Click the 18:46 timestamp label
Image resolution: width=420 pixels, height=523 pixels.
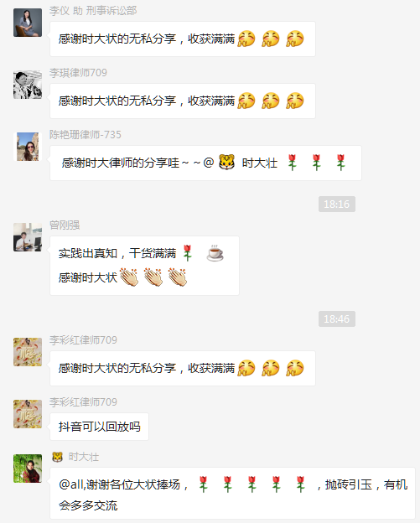337,319
